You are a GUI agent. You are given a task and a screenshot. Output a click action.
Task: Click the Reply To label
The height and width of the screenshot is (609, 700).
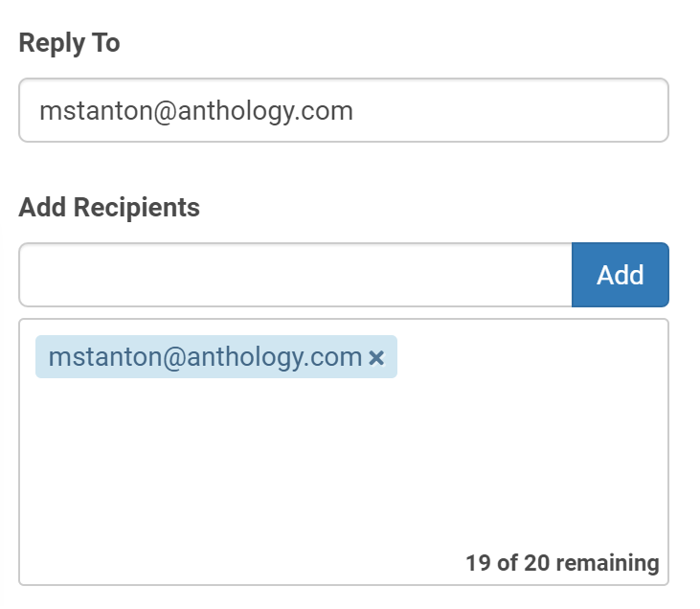pos(69,43)
